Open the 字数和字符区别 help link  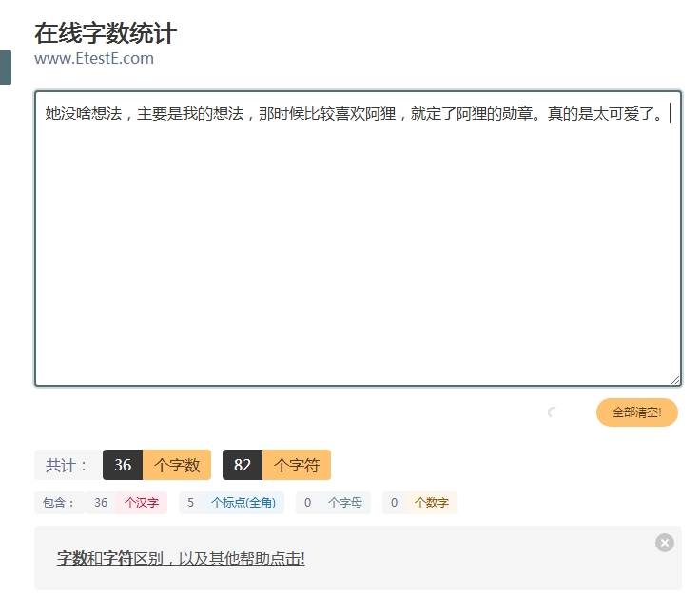[181, 558]
